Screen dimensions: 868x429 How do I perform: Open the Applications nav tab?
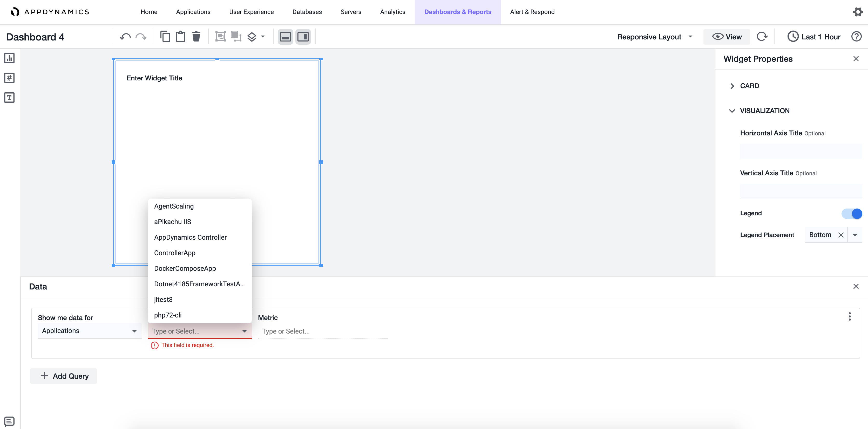coord(193,12)
